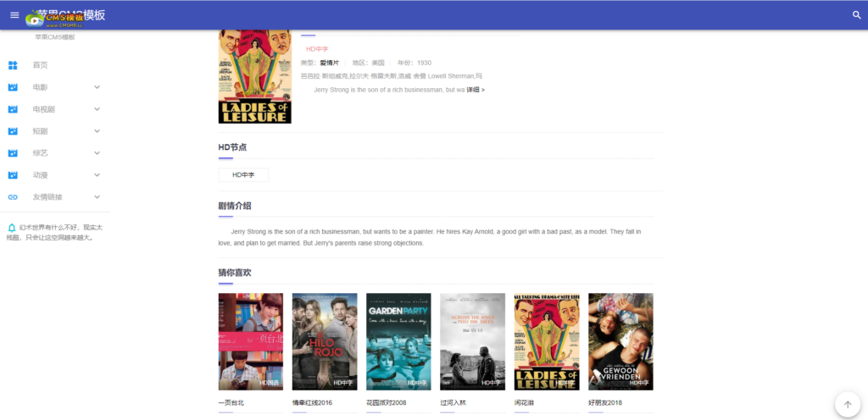The image size is (868, 420).
Task: Click the 详细 > link
Action: click(x=476, y=90)
